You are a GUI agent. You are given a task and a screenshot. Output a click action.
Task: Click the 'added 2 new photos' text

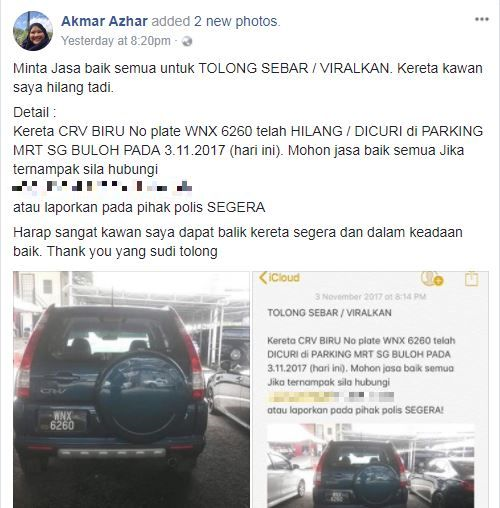(216, 21)
